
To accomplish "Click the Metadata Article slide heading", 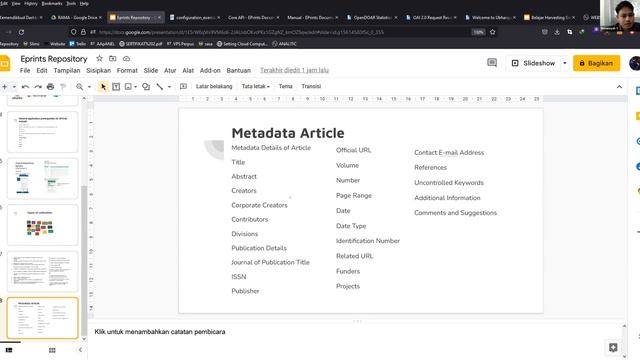I will tap(288, 133).
